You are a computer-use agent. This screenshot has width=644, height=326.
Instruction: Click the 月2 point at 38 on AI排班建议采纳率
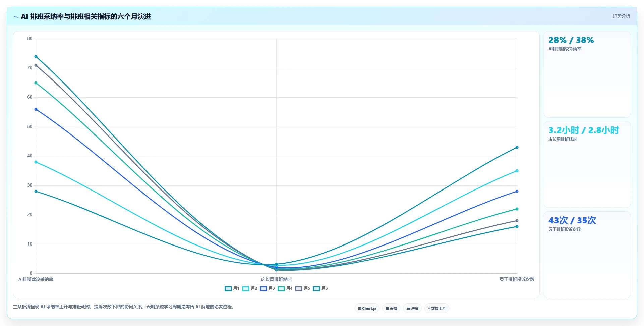click(36, 162)
